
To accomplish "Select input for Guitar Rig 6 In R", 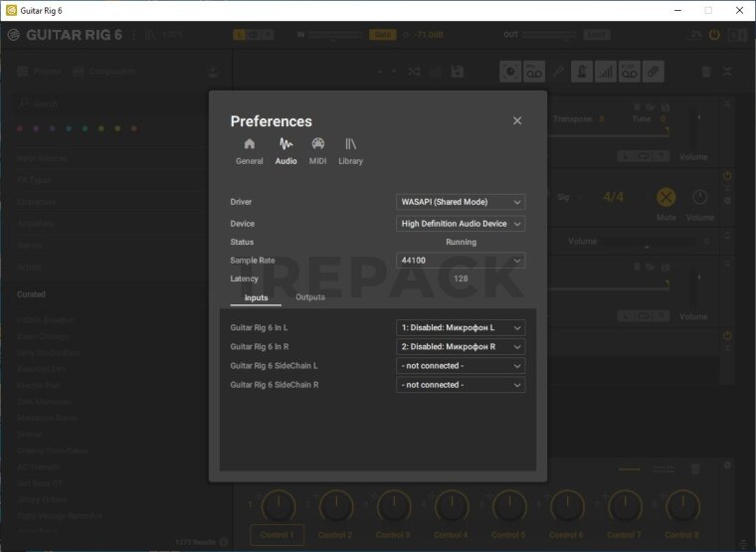I will 460,347.
